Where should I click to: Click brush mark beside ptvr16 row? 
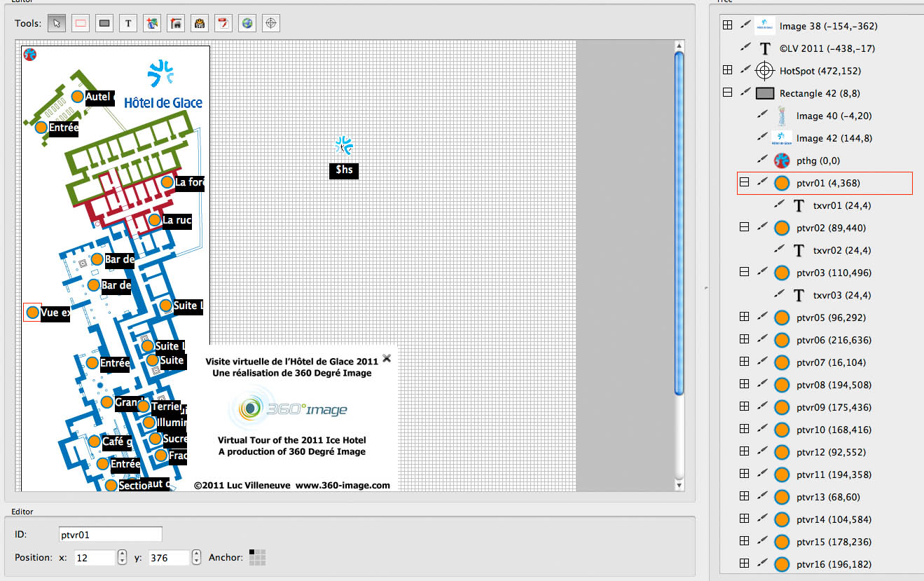pyautogui.click(x=763, y=563)
